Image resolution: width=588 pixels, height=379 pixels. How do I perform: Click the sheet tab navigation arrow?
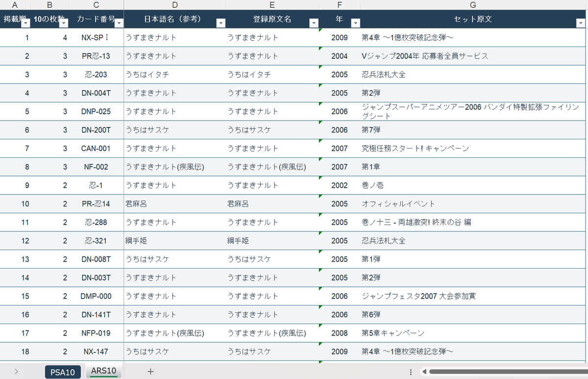click(16, 372)
